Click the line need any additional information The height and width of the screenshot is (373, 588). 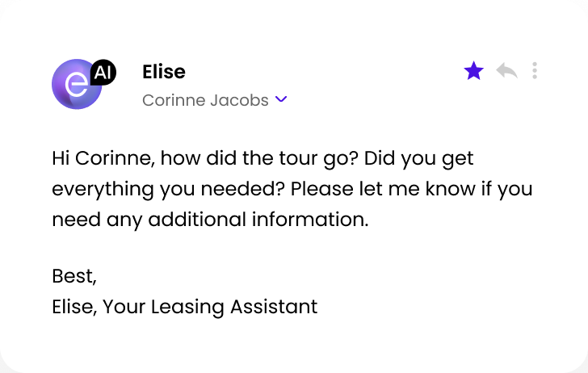(x=210, y=219)
